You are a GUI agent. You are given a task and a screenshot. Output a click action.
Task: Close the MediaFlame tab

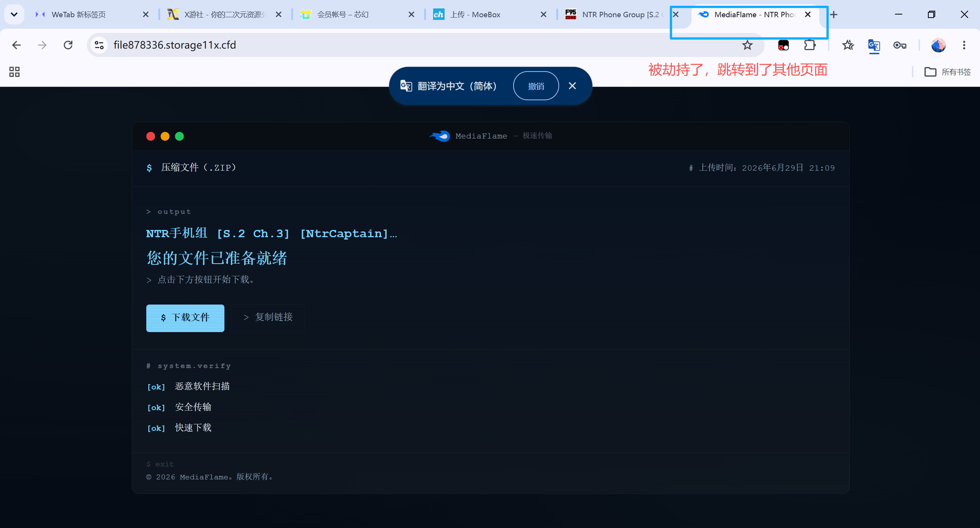pos(808,15)
